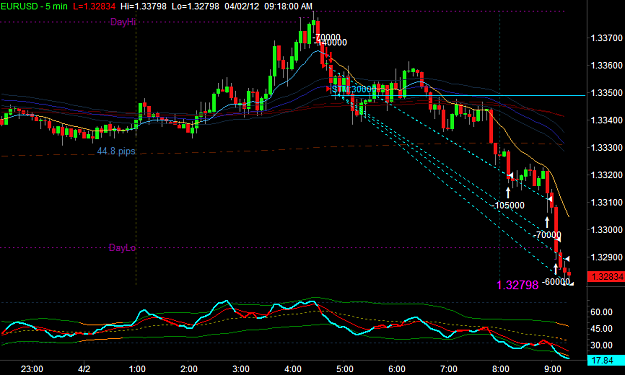625x375 pixels.
Task: Select the DayHi line label
Action: click(x=123, y=22)
